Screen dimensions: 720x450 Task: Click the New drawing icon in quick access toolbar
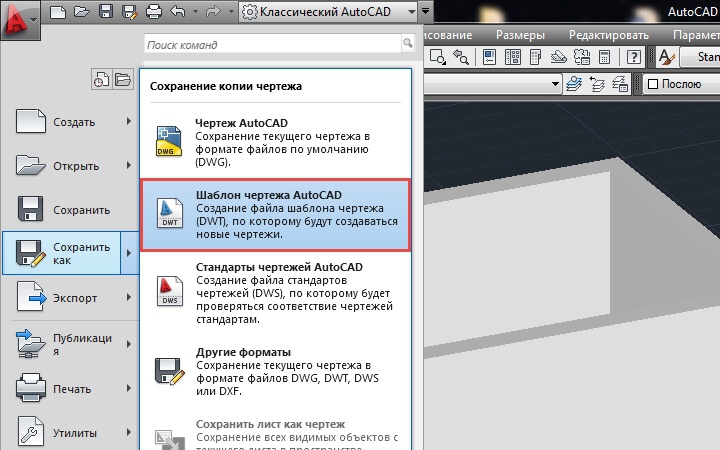tap(57, 11)
